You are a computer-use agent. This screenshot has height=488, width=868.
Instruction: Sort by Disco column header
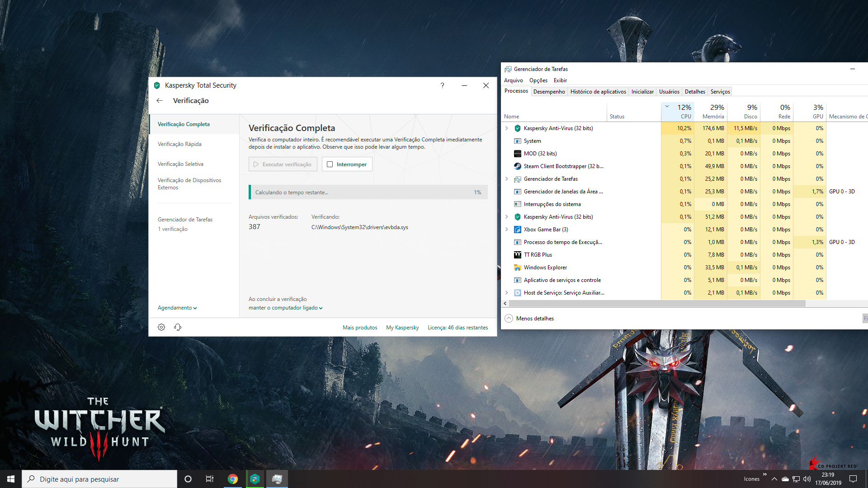(x=743, y=112)
